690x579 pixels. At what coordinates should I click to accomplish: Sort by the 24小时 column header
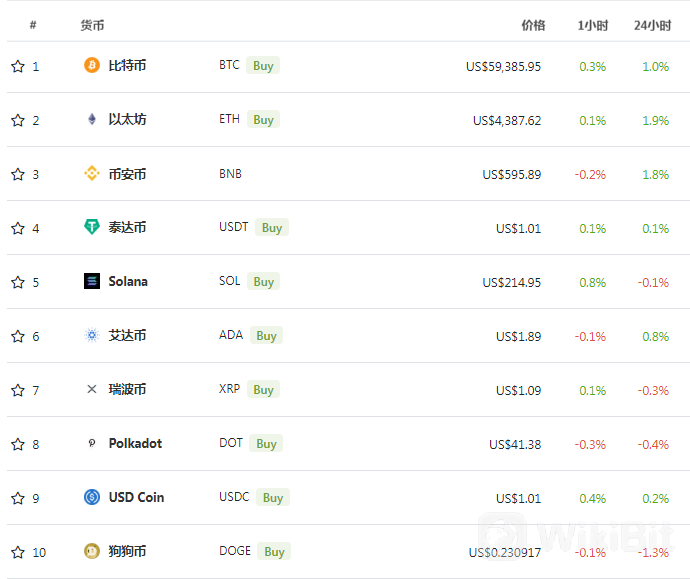click(x=653, y=26)
